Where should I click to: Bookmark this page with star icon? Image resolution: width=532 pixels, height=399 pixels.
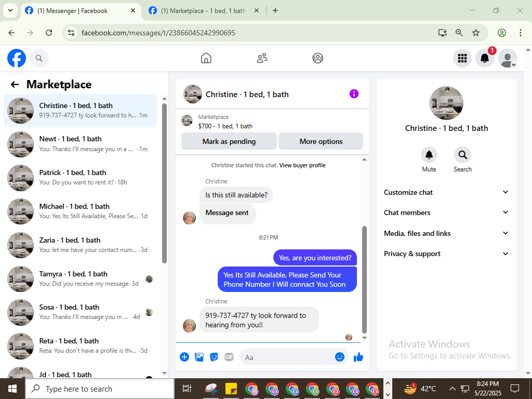476,33
